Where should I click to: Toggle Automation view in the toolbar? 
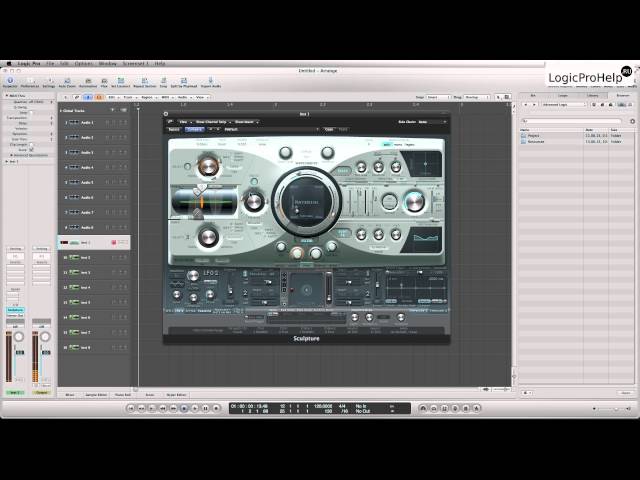tap(88, 81)
